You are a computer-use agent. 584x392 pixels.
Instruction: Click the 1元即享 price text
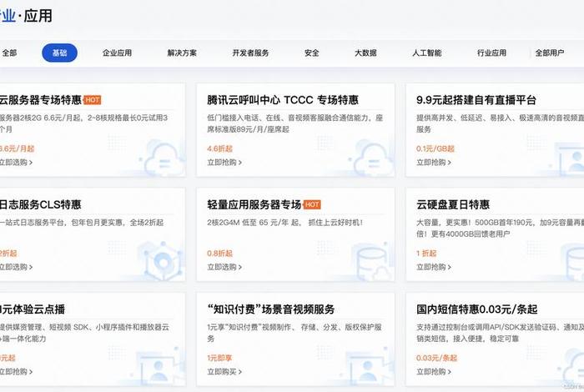pos(219,358)
